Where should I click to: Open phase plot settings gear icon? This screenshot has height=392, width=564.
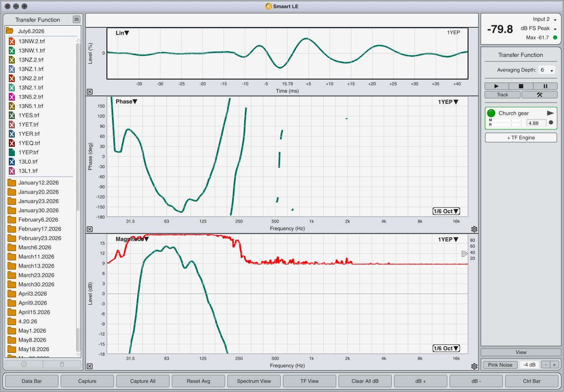click(474, 229)
